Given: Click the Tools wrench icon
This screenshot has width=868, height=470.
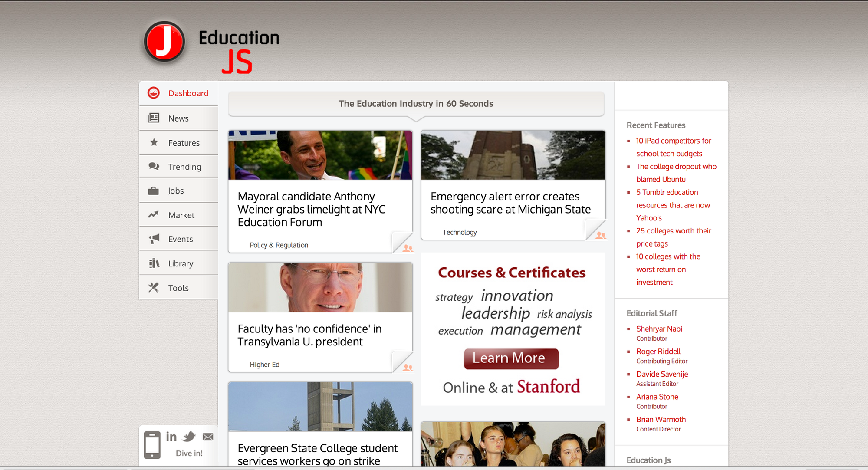Looking at the screenshot, I should point(154,287).
